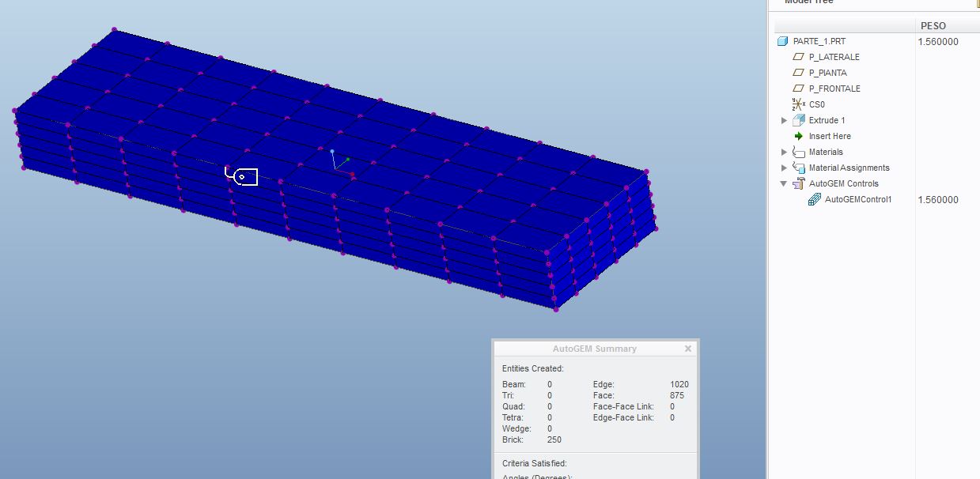The height and width of the screenshot is (479, 980).
Task: Click the Face-Face Link label
Action: pyautogui.click(x=623, y=406)
